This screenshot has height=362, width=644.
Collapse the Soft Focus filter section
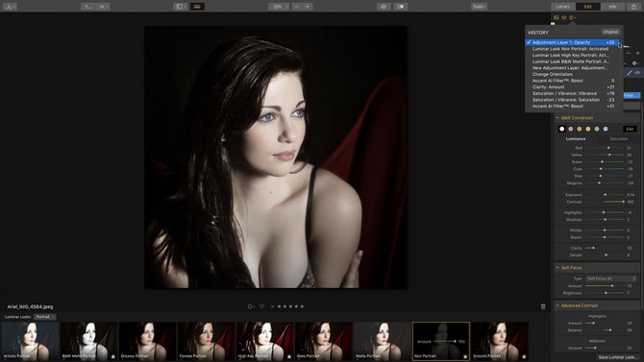557,268
